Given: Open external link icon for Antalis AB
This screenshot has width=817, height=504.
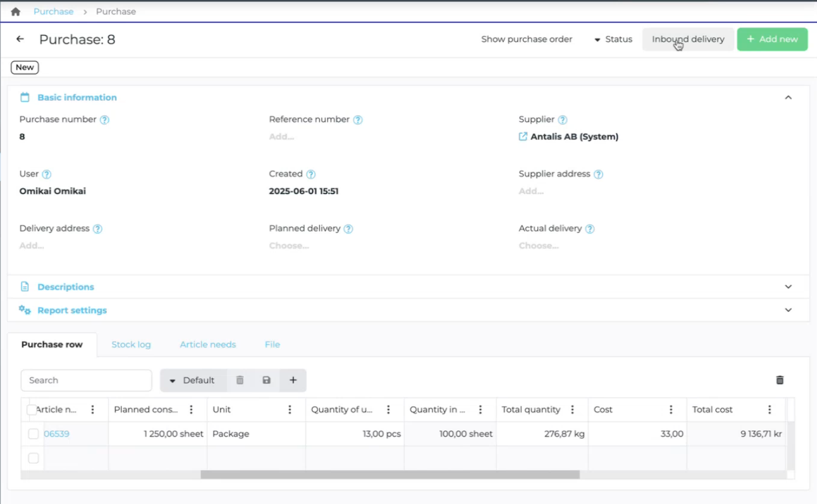Looking at the screenshot, I should tap(523, 137).
